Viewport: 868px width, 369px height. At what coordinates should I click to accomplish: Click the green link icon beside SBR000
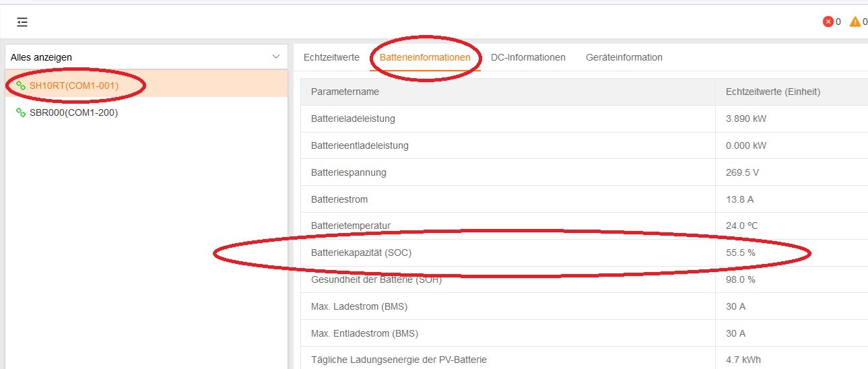pos(21,112)
